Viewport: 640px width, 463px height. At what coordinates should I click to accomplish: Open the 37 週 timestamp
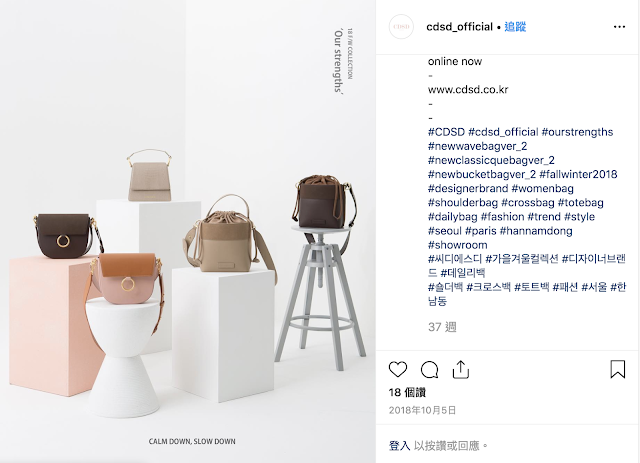point(442,327)
